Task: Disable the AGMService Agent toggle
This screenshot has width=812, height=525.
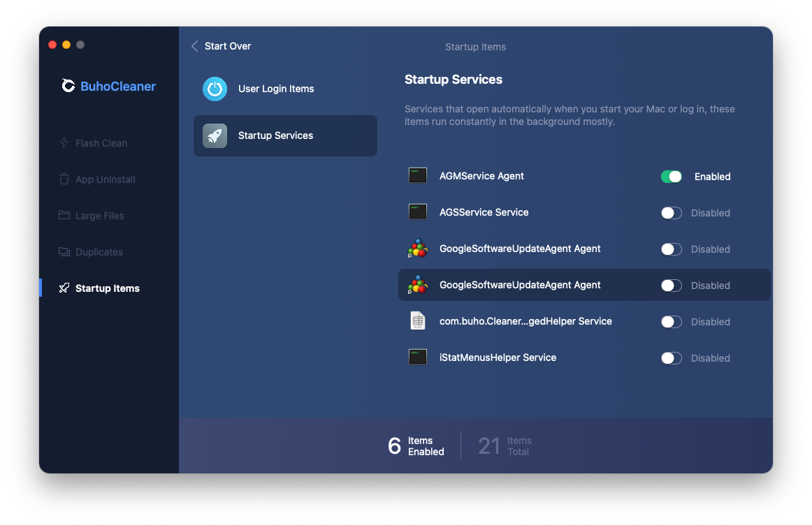Action: (x=671, y=177)
